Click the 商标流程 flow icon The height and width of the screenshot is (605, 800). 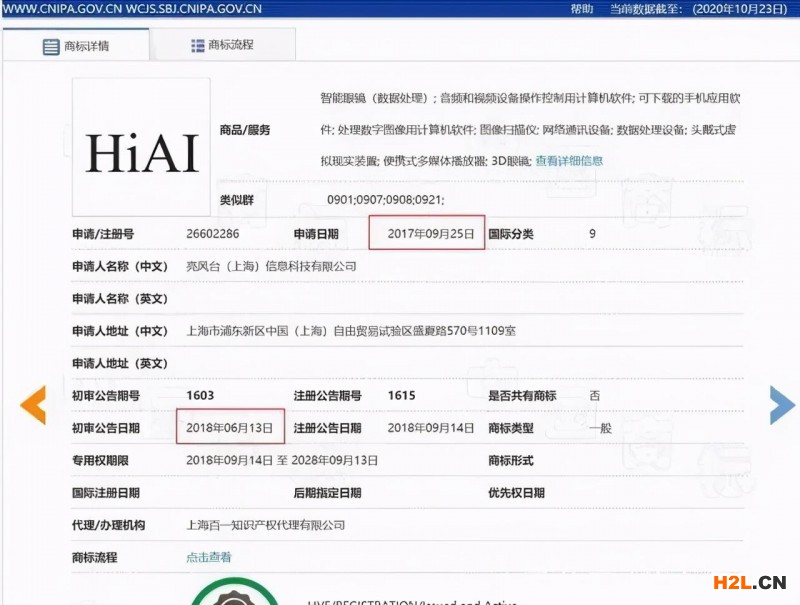(x=197, y=45)
